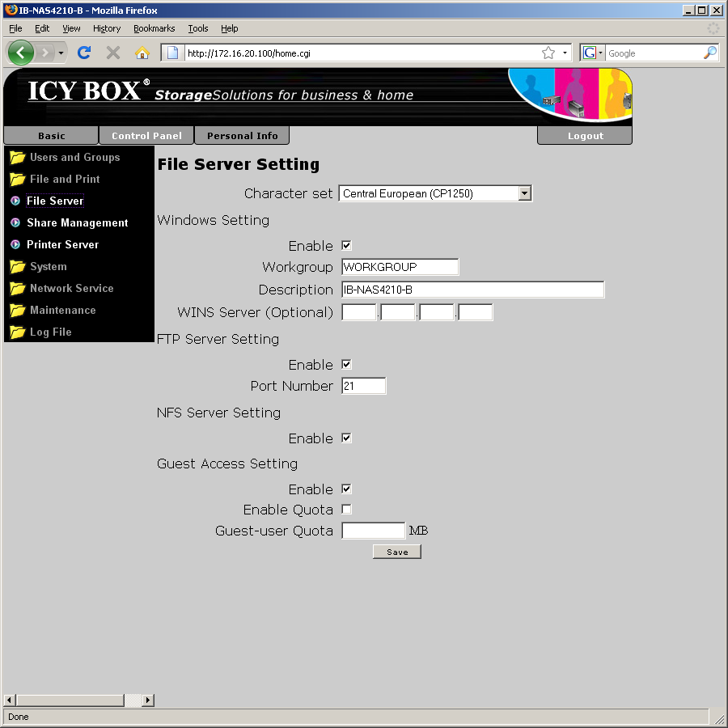Expand the Maintenance sidebar section
This screenshot has height=728, width=728.
(62, 310)
